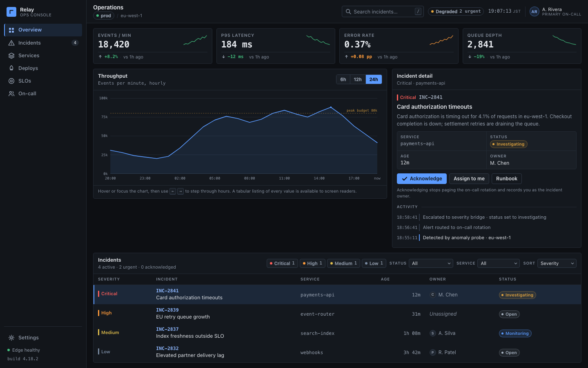588x368 pixels.
Task: Open the Runbook button
Action: [x=507, y=179]
